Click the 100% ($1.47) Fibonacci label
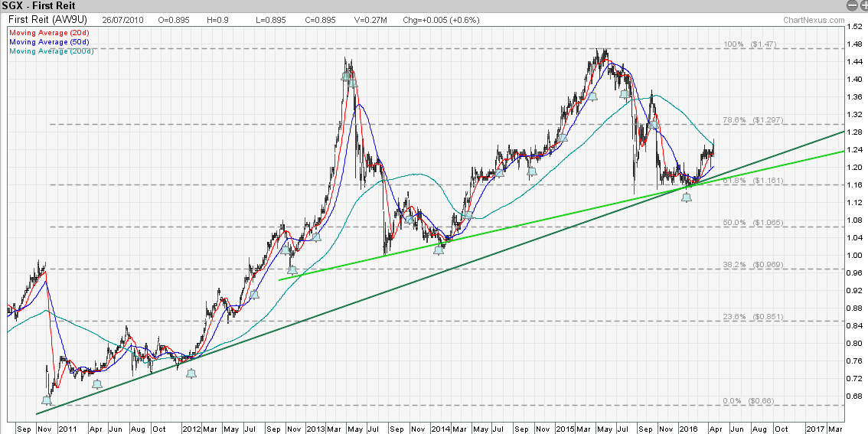 click(x=749, y=44)
